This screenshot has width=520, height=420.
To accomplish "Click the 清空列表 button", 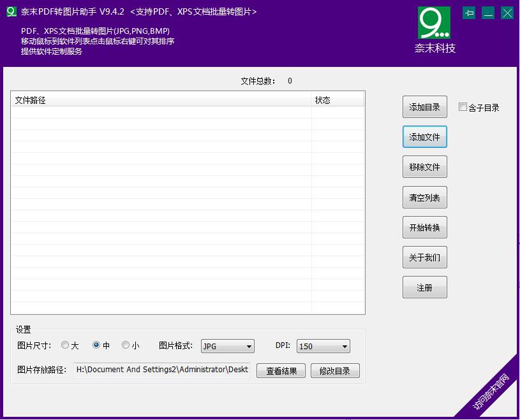I will point(424,198).
